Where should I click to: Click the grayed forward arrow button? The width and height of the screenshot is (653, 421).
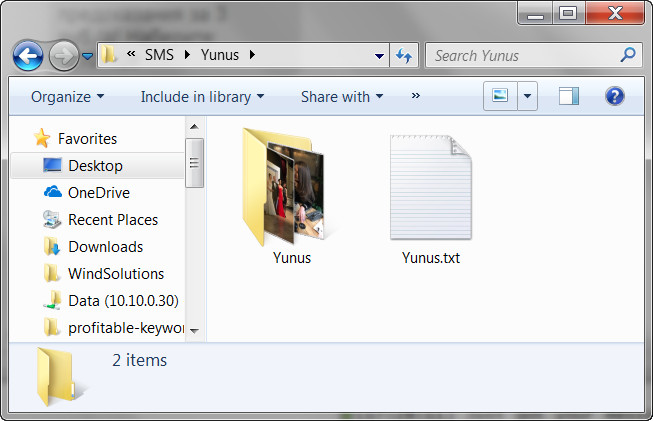(63, 55)
